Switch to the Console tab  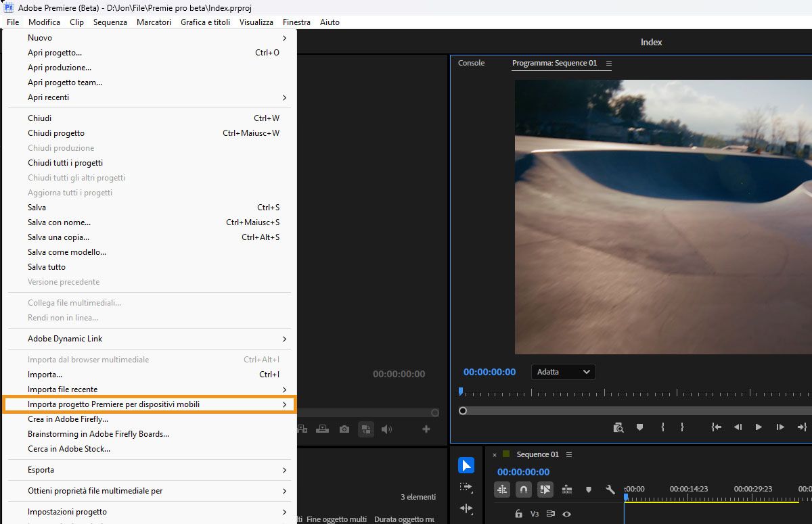click(472, 63)
